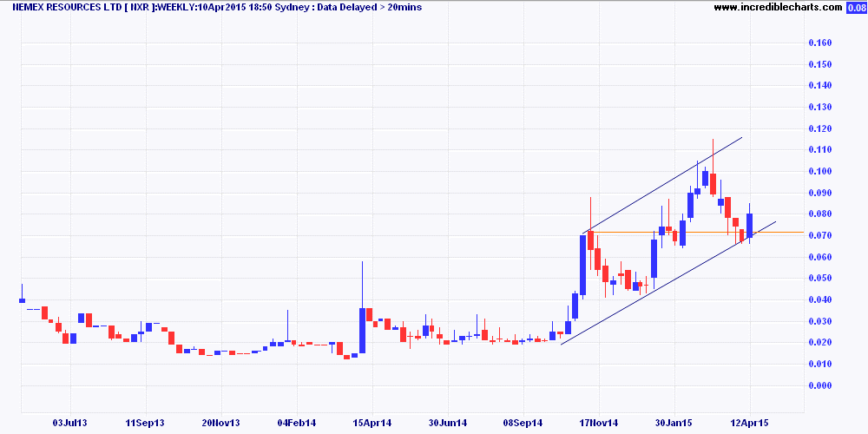Click the 11Sep13 date label
The image size is (868, 434).
coord(146,424)
